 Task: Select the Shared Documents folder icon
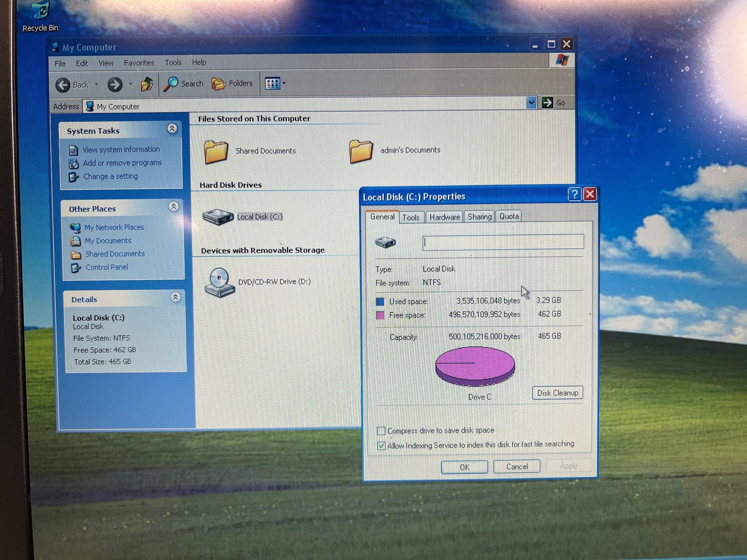[x=216, y=151]
